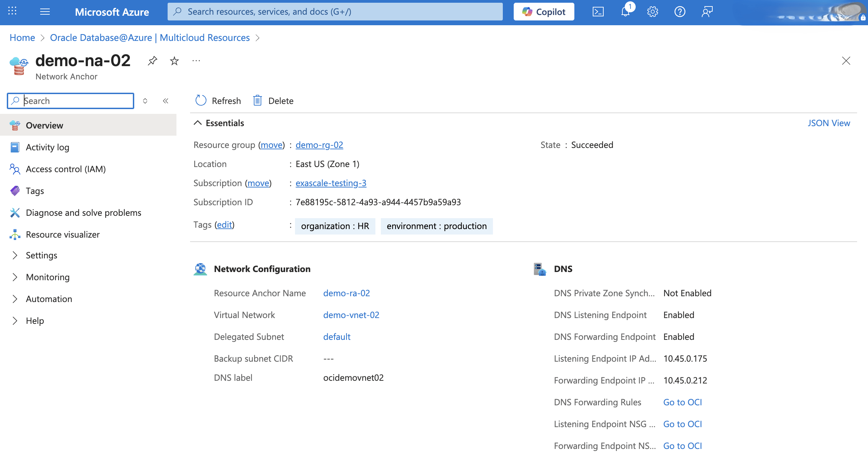Screen dimensions: 868x467
Task: Open the more options ellipsis
Action: tap(196, 61)
